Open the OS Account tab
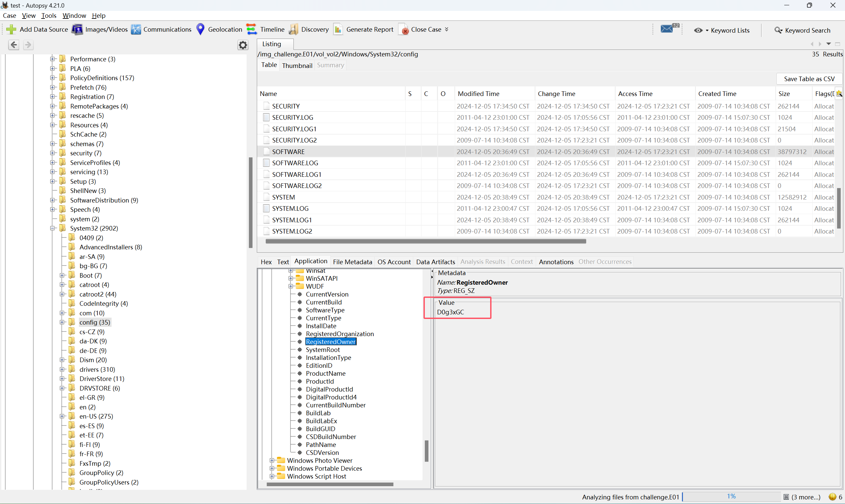 pos(394,262)
